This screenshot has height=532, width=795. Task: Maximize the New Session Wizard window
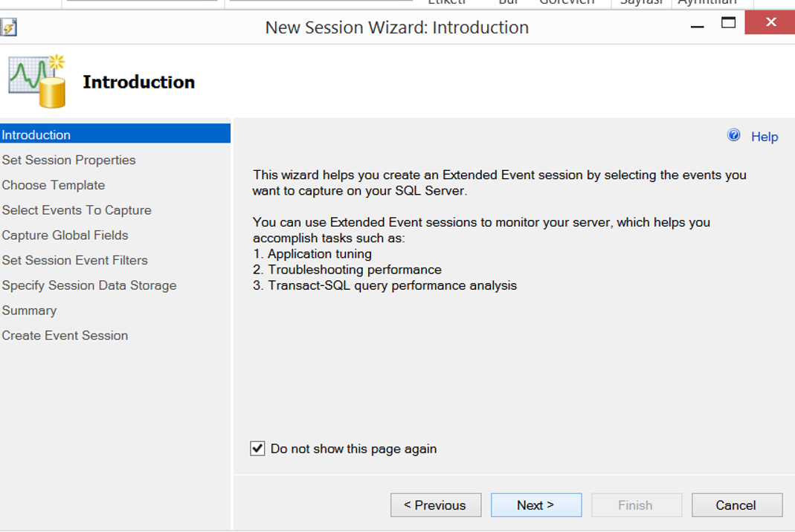coord(728,23)
